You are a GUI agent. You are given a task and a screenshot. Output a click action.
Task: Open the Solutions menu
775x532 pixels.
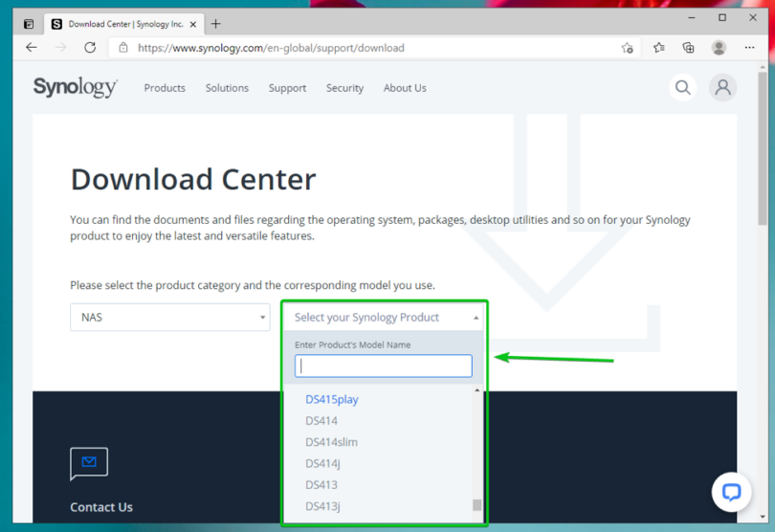pos(227,88)
